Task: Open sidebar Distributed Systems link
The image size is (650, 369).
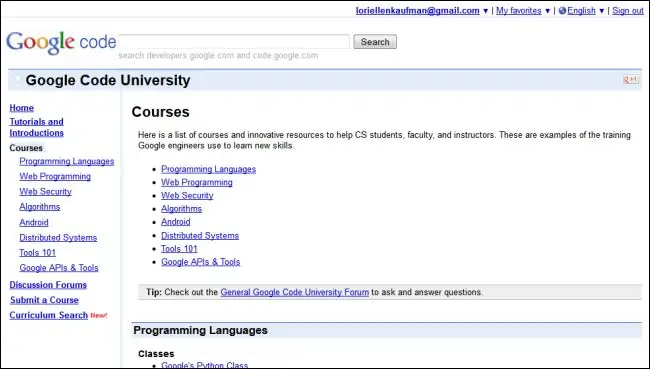Action: (58, 238)
